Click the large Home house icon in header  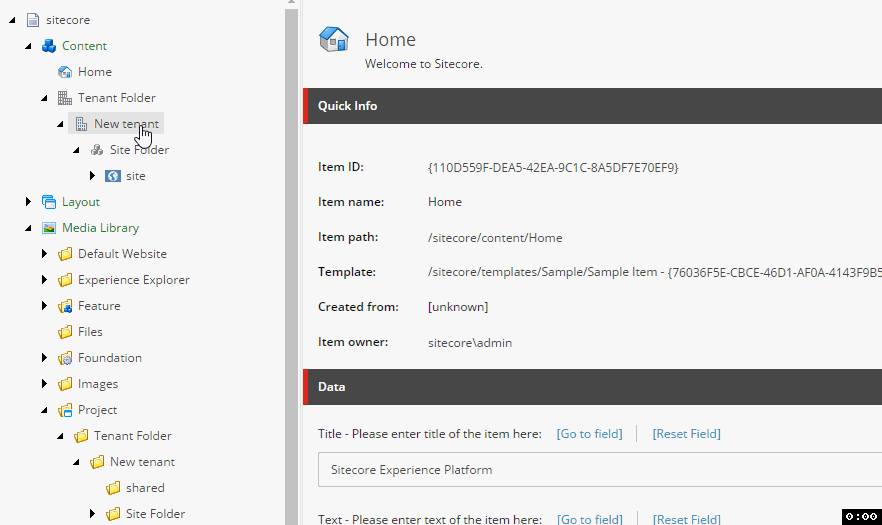click(x=334, y=39)
